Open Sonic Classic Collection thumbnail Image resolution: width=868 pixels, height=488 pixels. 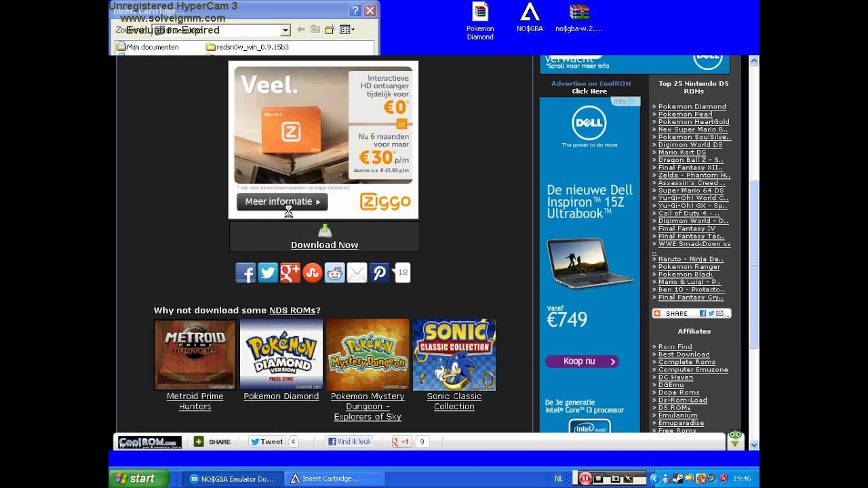tap(454, 354)
